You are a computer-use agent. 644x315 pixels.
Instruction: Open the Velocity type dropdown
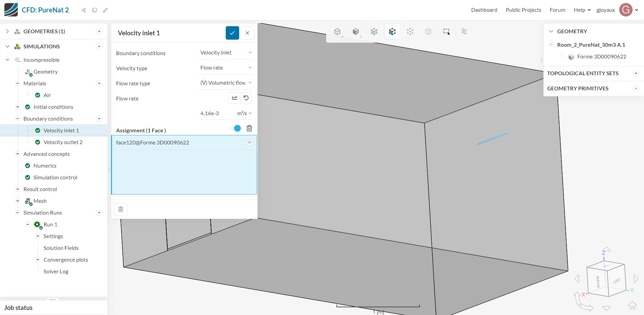(x=225, y=68)
